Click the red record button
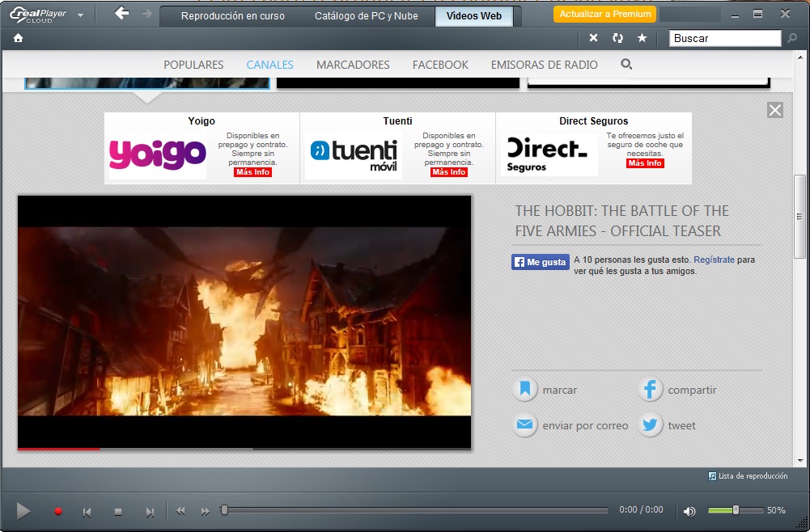Image resolution: width=810 pixels, height=532 pixels. (58, 511)
